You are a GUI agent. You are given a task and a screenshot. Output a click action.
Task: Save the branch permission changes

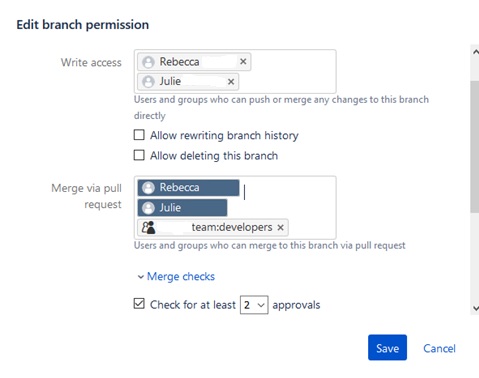point(387,347)
